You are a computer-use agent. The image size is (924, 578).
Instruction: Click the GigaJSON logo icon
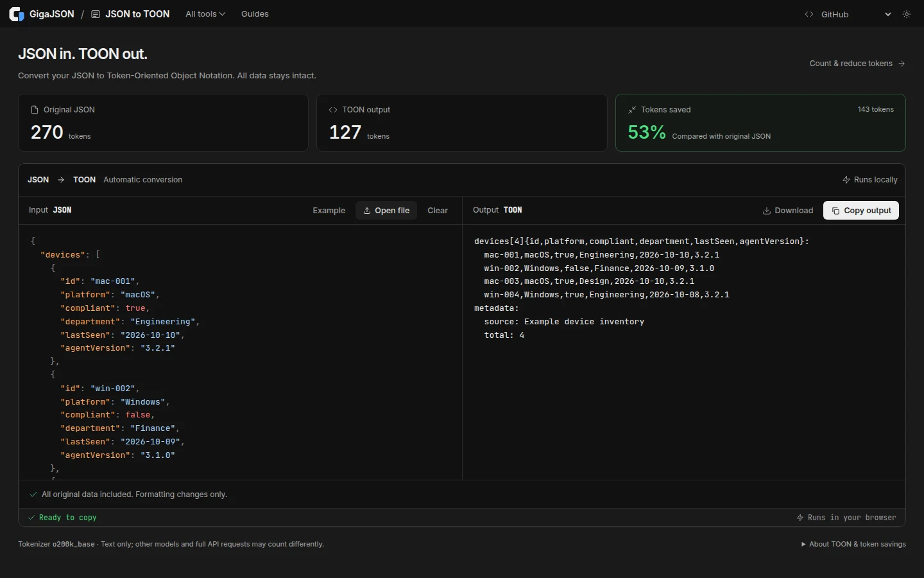tap(17, 14)
